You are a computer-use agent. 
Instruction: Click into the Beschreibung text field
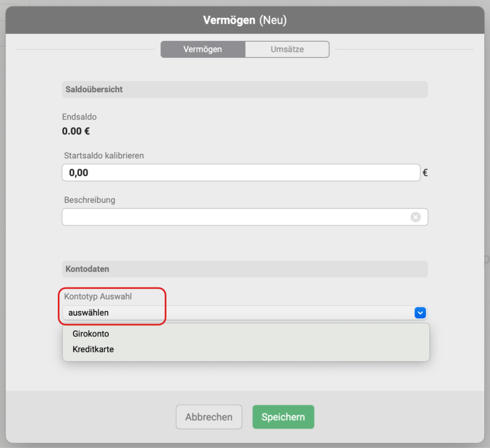[234, 217]
